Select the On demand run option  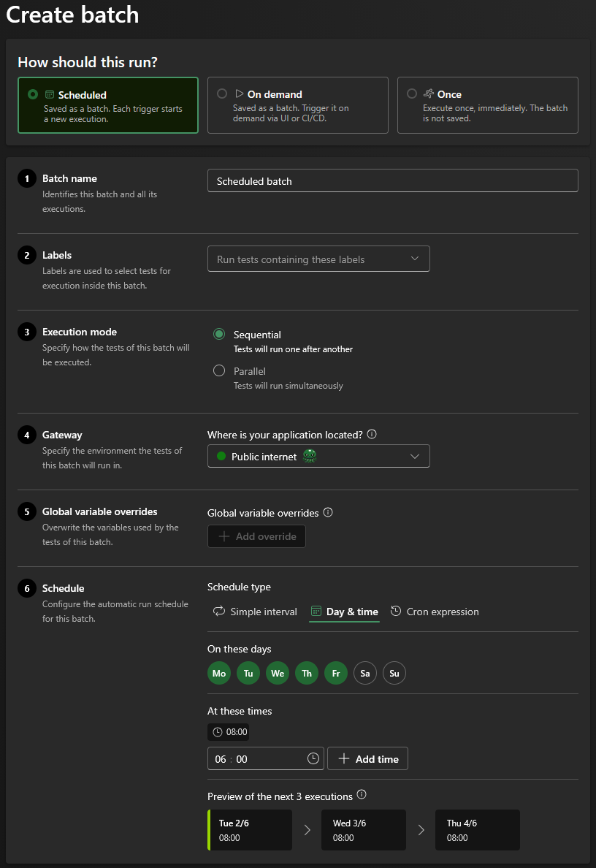298,105
